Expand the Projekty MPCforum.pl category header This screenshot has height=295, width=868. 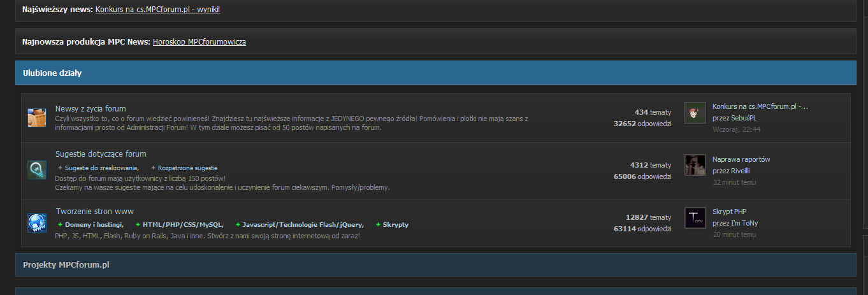pyautogui.click(x=435, y=264)
